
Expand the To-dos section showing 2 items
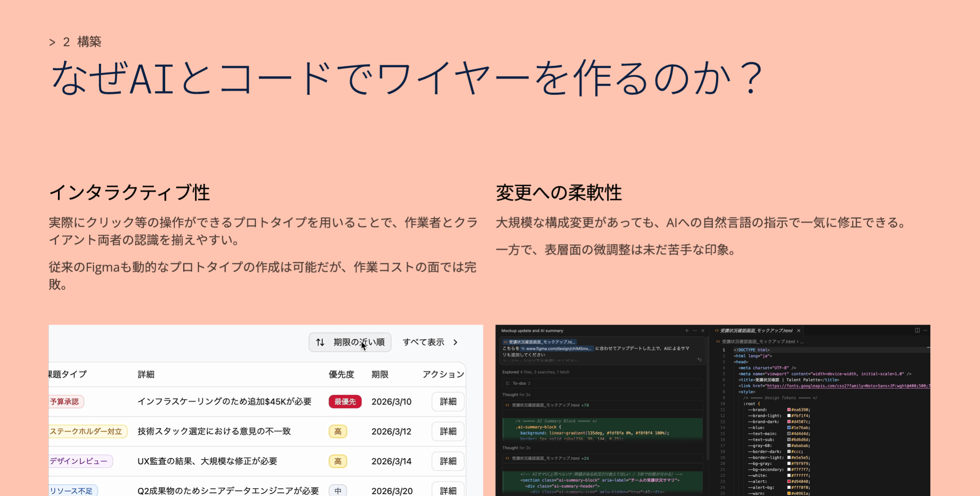coord(520,383)
